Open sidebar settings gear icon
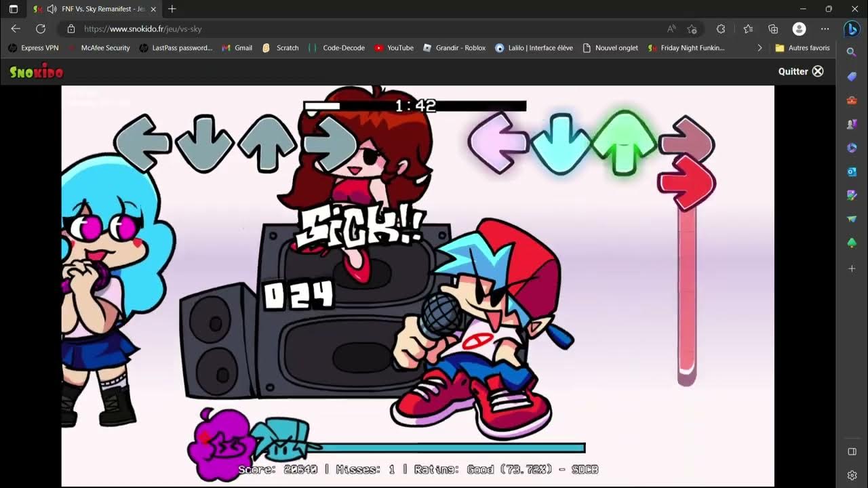The height and width of the screenshot is (488, 868). (x=852, y=475)
